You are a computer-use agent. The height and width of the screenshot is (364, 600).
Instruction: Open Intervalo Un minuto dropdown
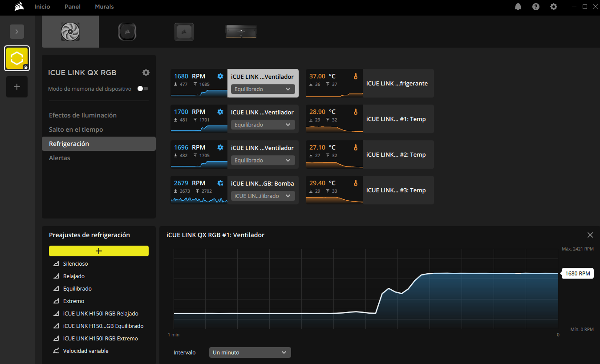[250, 352]
